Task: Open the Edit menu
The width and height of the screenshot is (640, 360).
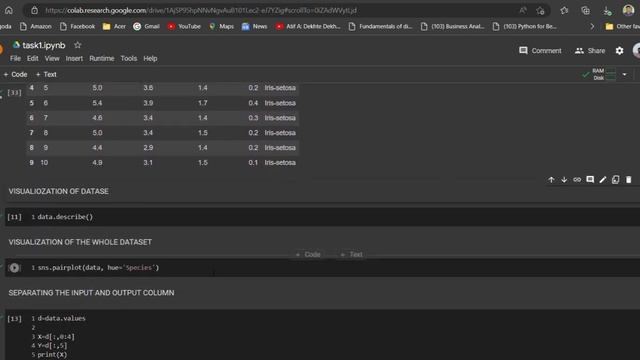Action: 33,59
